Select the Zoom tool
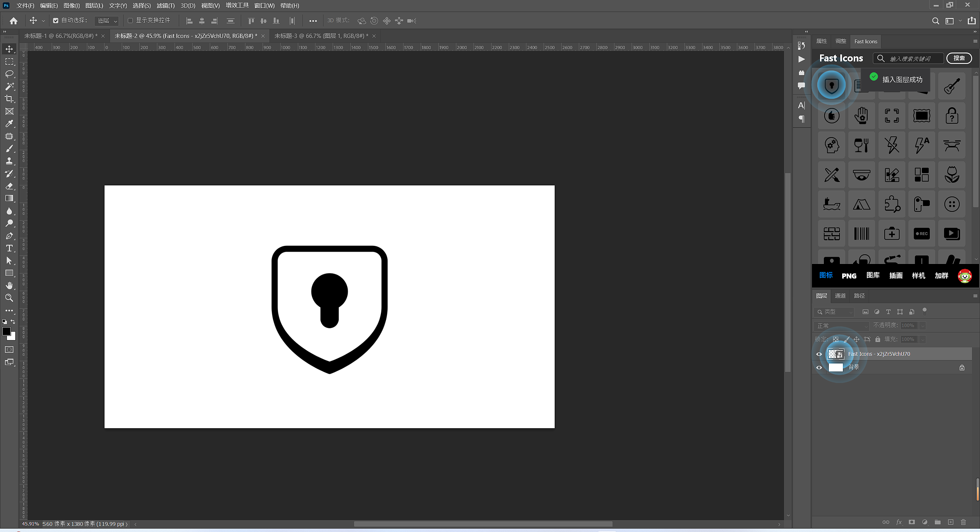 point(10,298)
